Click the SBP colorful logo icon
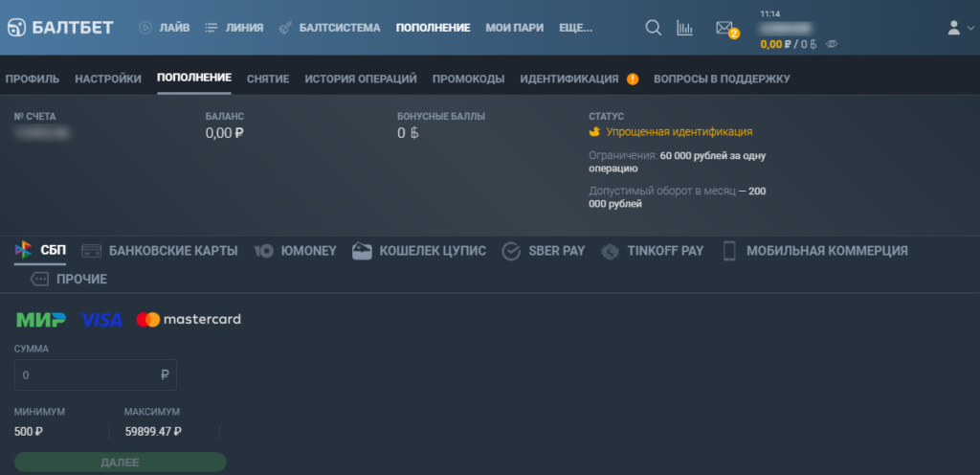The height and width of the screenshot is (475, 980). [24, 251]
